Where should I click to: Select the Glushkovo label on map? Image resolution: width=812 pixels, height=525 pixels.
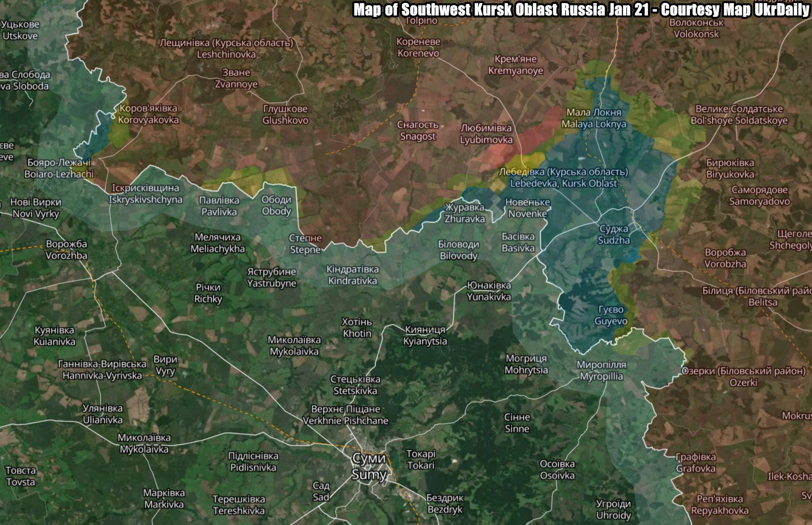[x=285, y=115]
